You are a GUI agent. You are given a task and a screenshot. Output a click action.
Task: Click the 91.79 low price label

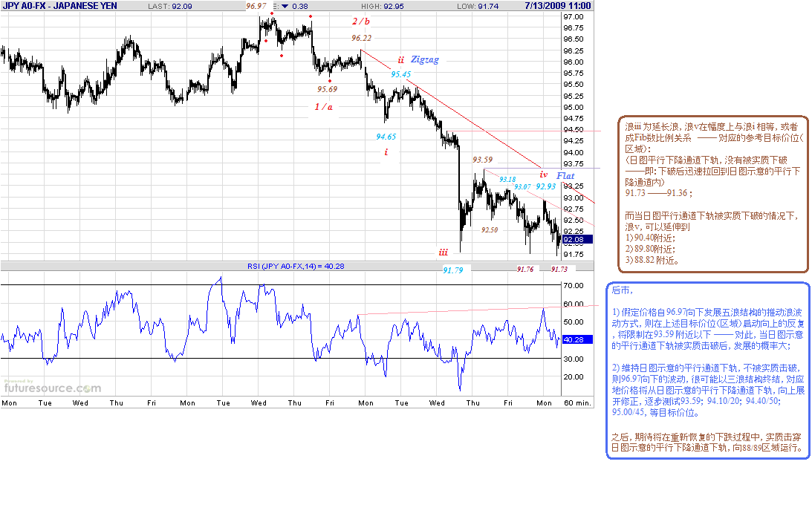(x=453, y=270)
